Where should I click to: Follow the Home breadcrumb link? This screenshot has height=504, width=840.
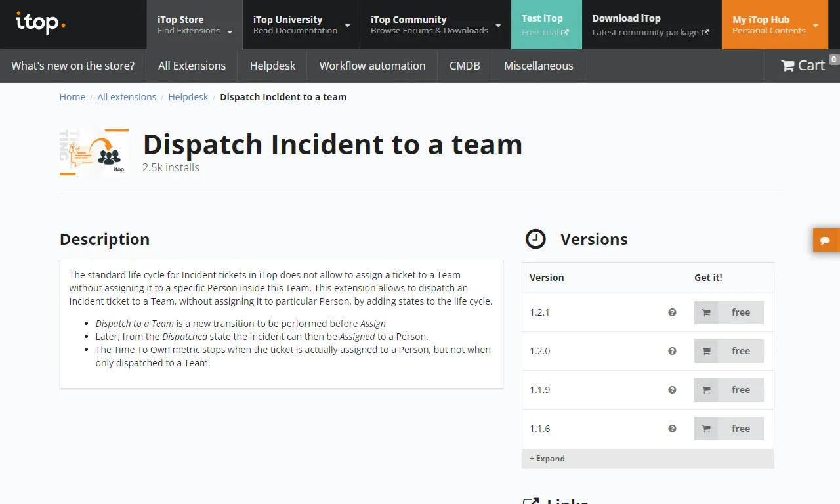pyautogui.click(x=72, y=97)
